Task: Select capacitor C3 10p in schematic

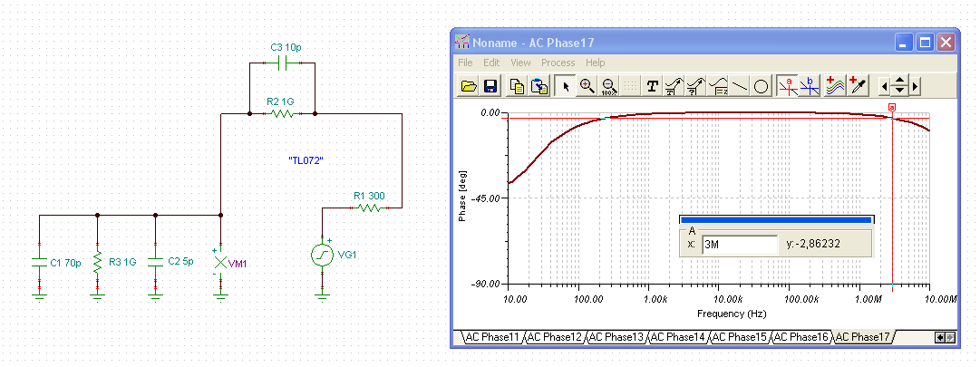Action: (x=283, y=63)
